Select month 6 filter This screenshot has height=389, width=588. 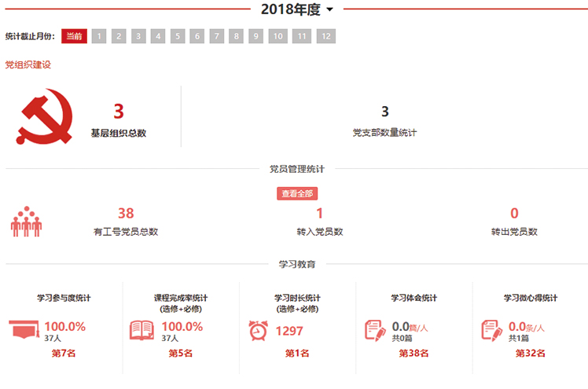pyautogui.click(x=197, y=36)
